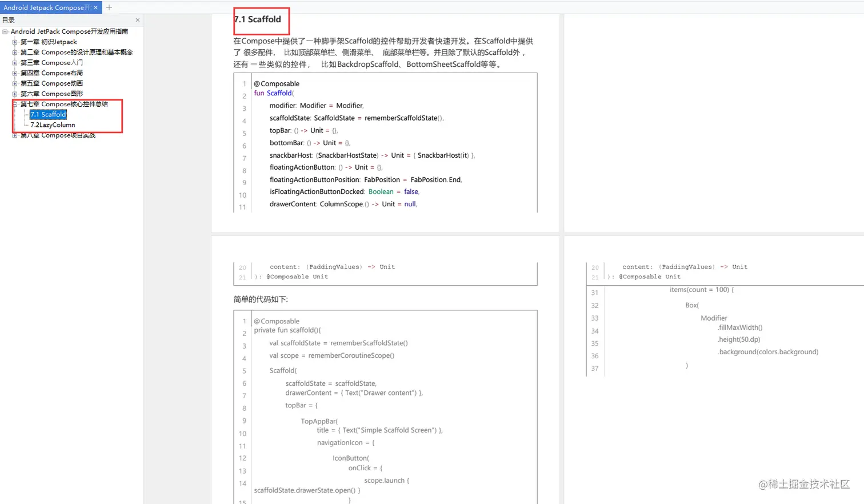Close the Android Jetpack Compose document tab
This screenshot has height=504, width=864.
click(97, 7)
